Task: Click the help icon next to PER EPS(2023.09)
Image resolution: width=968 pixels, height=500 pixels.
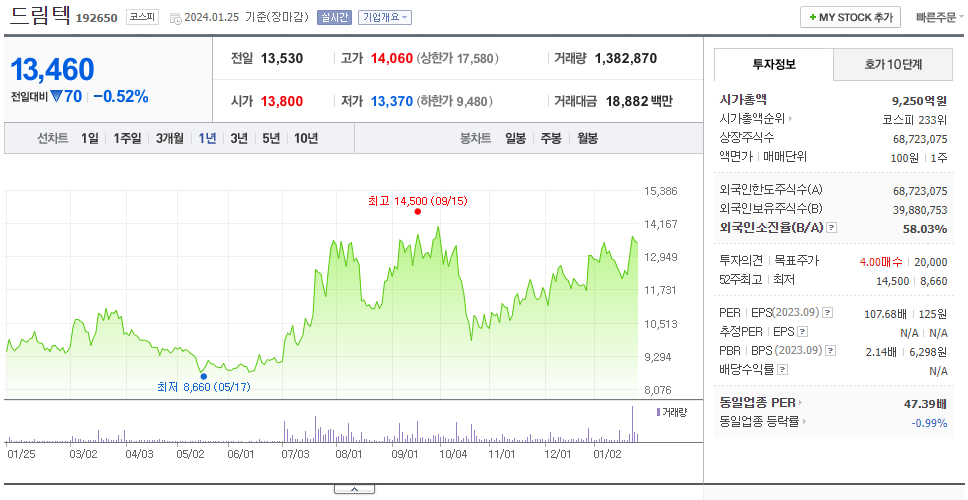Action: point(828,313)
